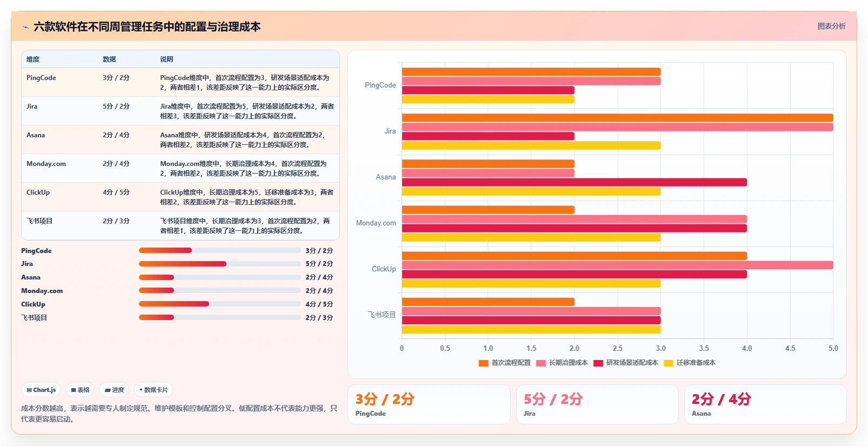Click 飞书项目's yellow 迁移准备成本 bar in chart
Screen dimensions: 868x446
click(531, 329)
